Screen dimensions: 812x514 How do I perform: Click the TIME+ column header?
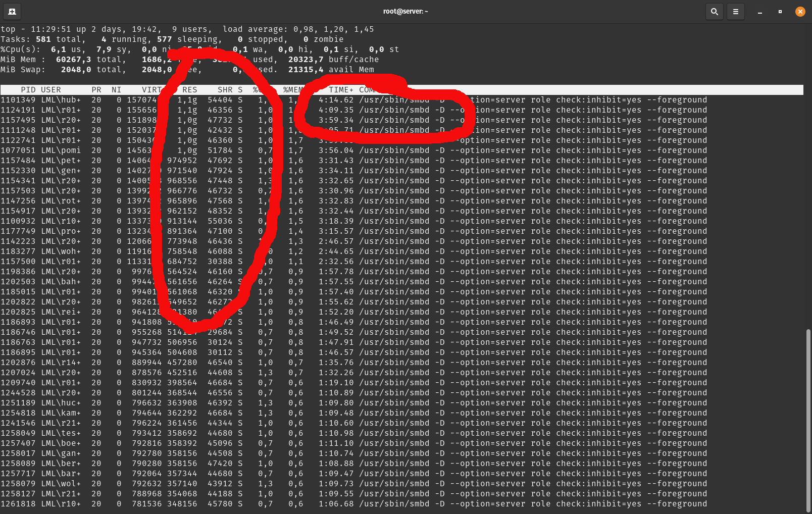[x=341, y=90]
